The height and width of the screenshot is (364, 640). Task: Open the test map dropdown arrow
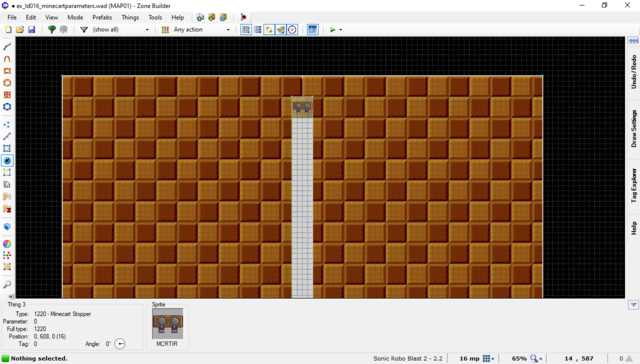click(x=341, y=29)
